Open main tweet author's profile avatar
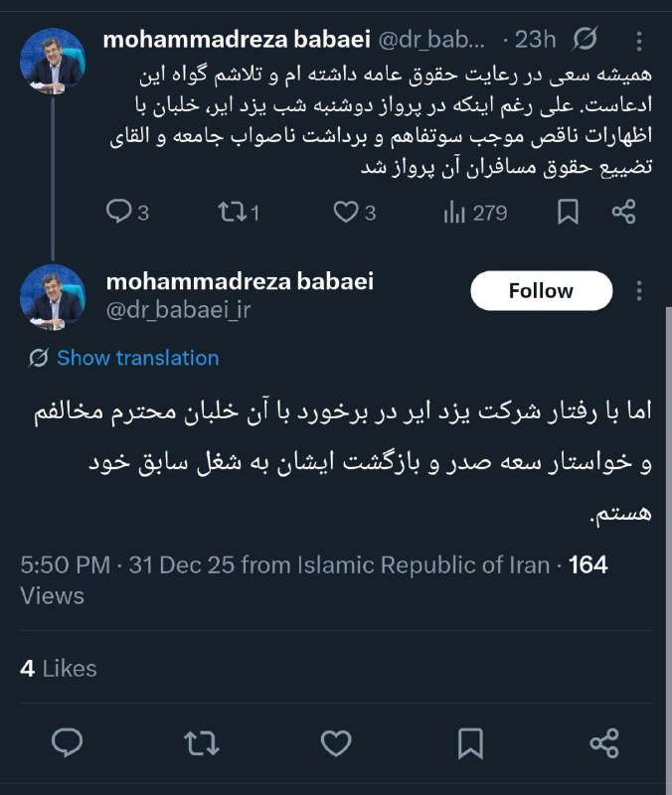Viewport: 672px width, 795px height. [x=53, y=297]
